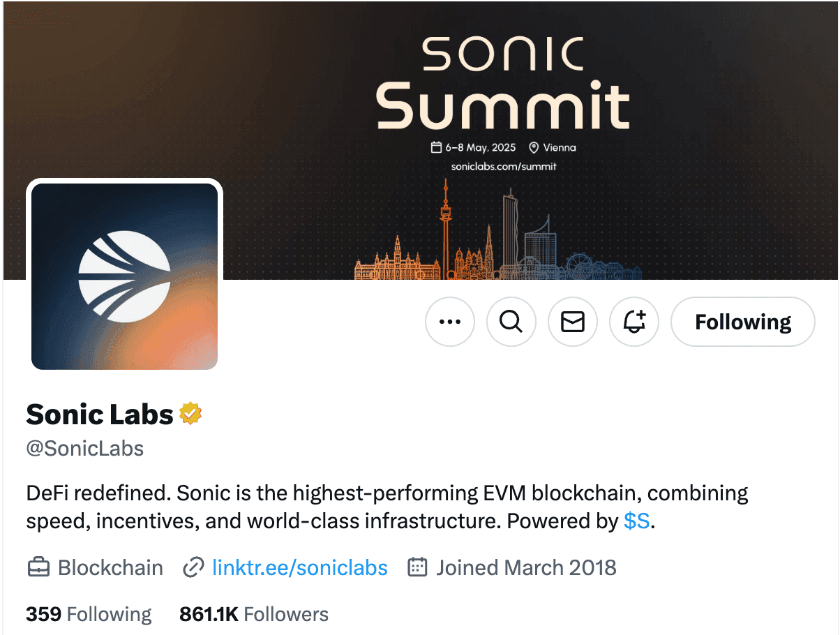Viewport: 840px width, 635px height.
Task: Enable post notifications with bell icon
Action: pyautogui.click(x=634, y=322)
